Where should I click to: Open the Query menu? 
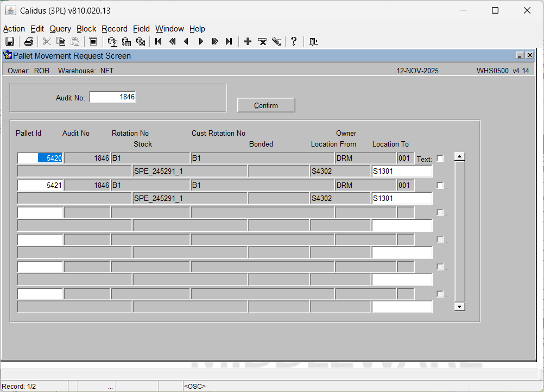(x=60, y=29)
